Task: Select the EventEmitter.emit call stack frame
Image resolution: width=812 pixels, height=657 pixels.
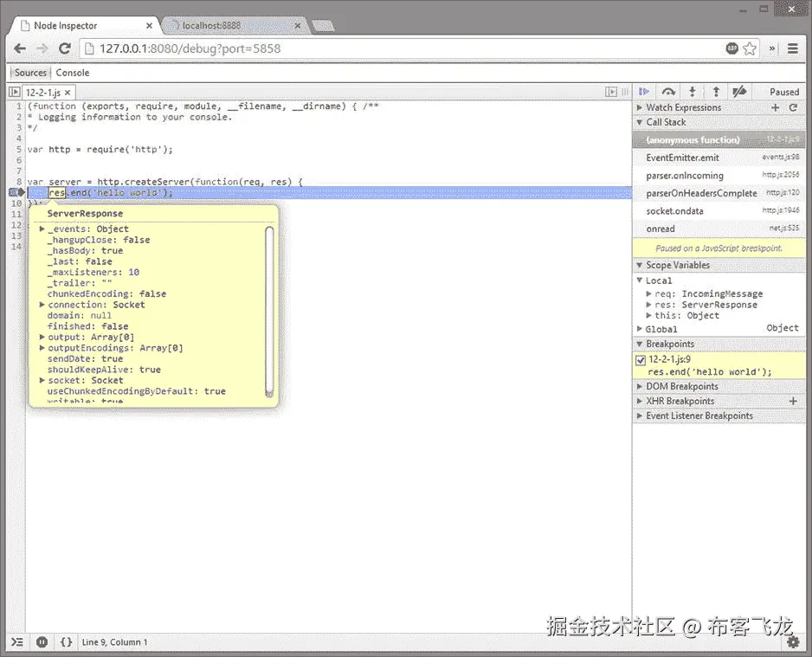Action: click(719, 158)
